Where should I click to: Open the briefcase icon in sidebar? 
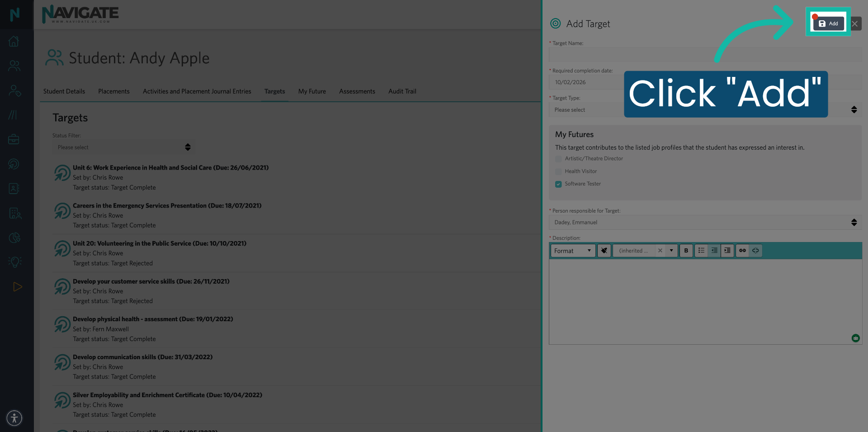14,139
